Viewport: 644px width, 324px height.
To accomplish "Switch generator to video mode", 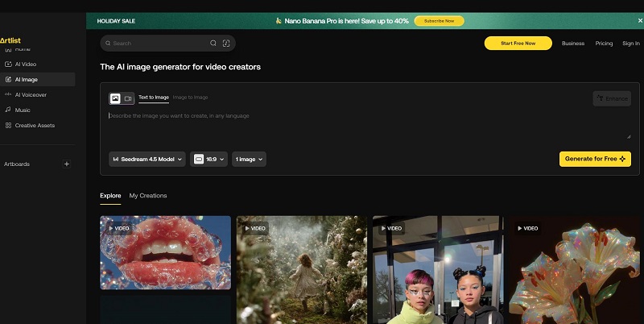I will (x=127, y=98).
